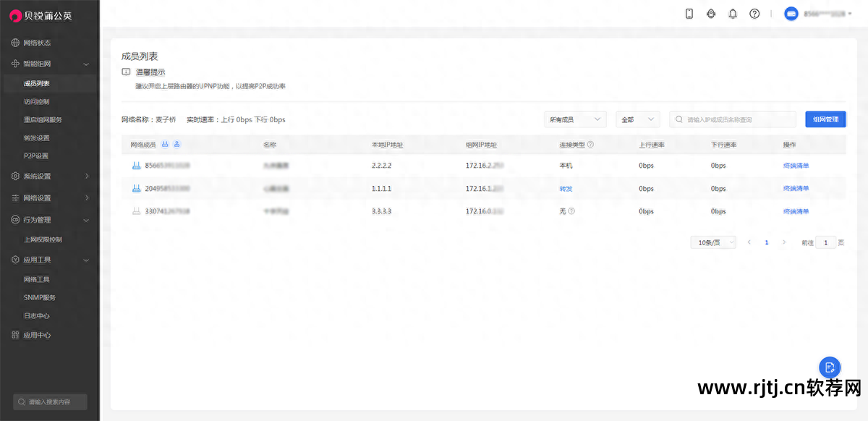The height and width of the screenshot is (421, 868).
Task: Click 终端清单 link for the 2.2.2.2 row
Action: point(796,166)
